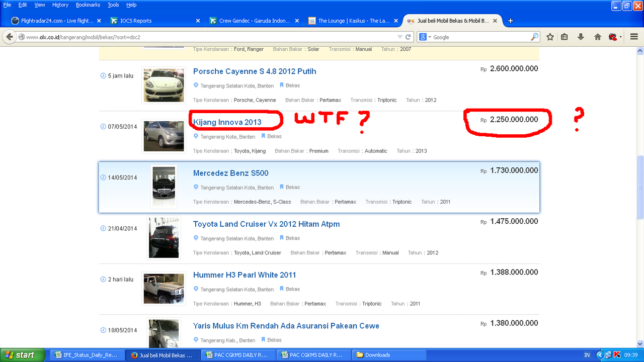Show hidden tray icons arrow
The image size is (644, 362).
click(x=599, y=355)
